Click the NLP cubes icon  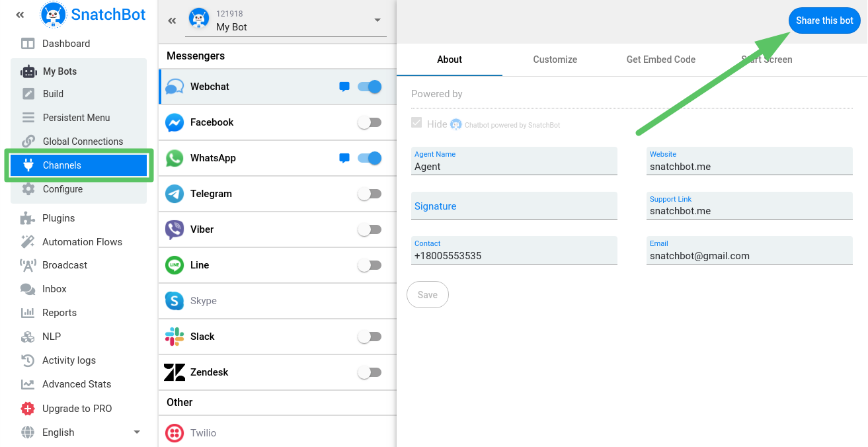(28, 337)
